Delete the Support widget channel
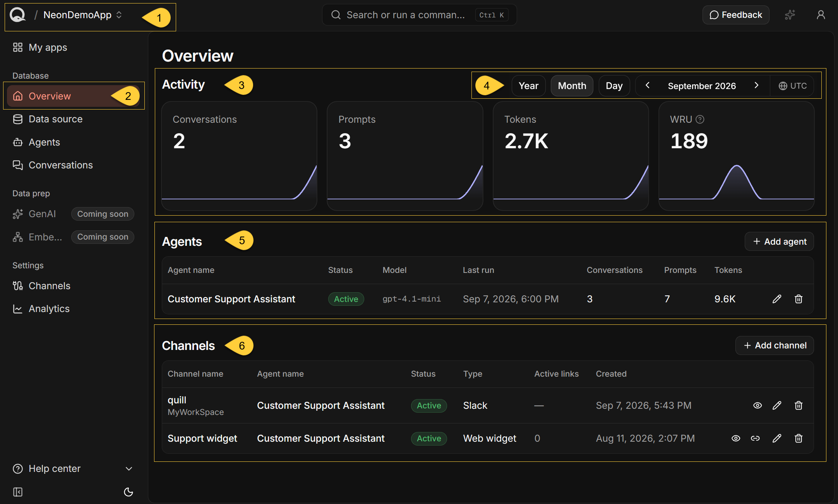 [799, 438]
